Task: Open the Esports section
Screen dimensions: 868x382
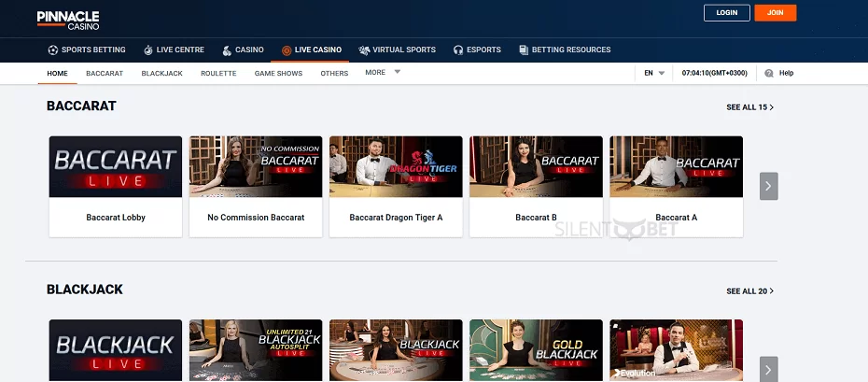Action: pos(477,50)
